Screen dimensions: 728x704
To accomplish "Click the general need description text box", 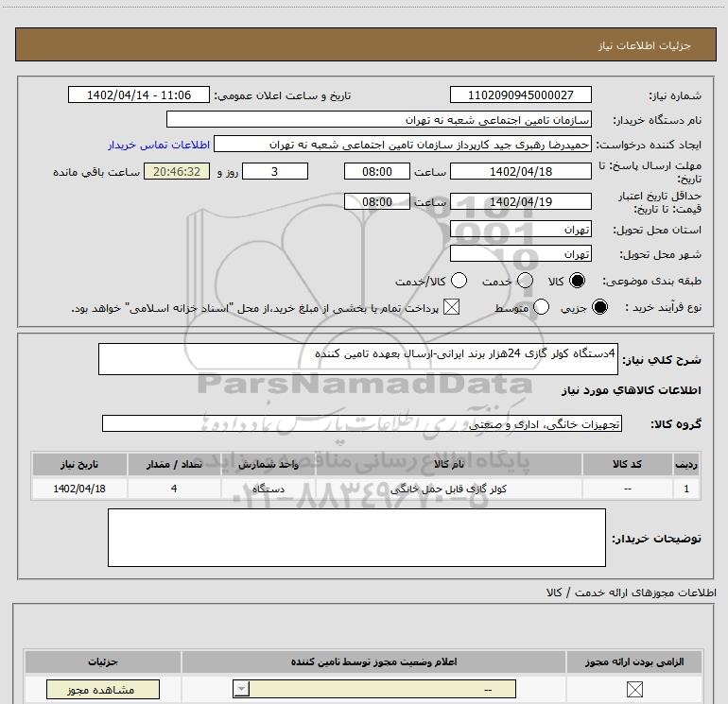I will click(x=358, y=359).
